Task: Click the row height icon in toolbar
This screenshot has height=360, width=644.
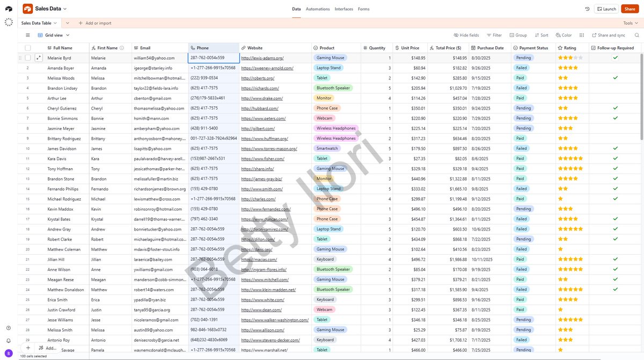Action: (582, 35)
